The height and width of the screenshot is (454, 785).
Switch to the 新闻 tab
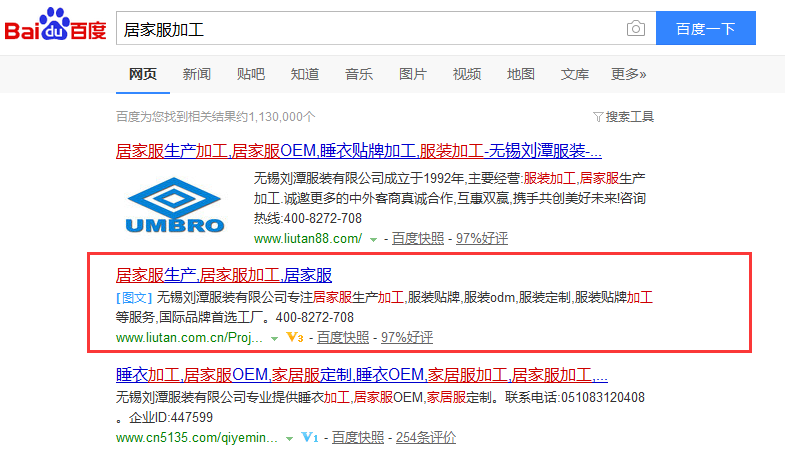tap(197, 74)
